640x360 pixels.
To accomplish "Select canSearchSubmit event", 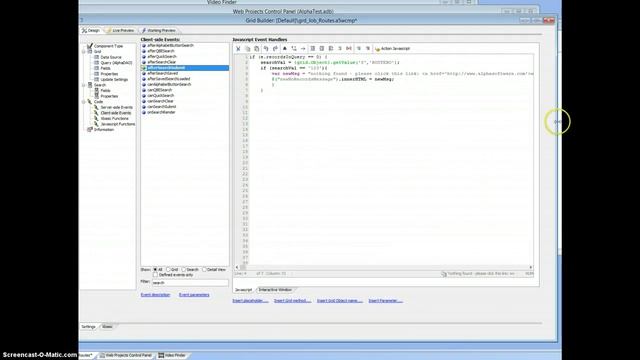I will (x=162, y=107).
